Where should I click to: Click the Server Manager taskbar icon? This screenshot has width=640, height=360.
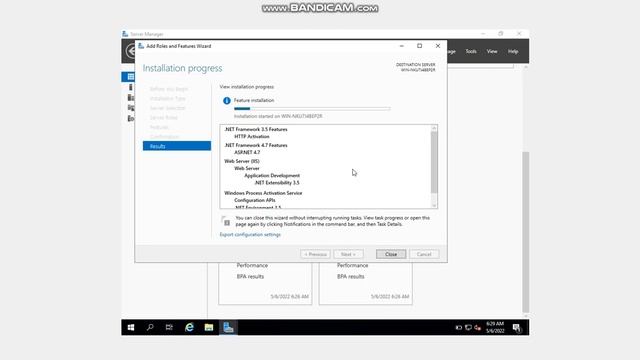coord(228,327)
